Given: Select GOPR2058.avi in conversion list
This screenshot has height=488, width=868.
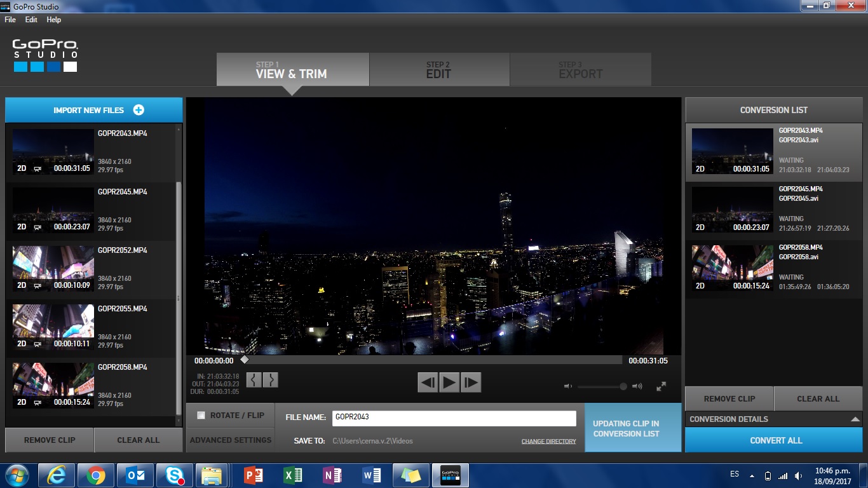Looking at the screenshot, I should click(x=773, y=269).
